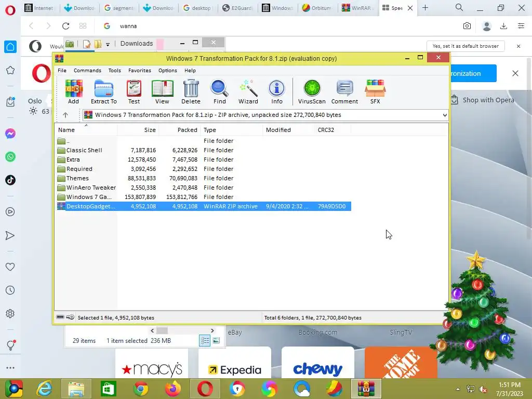The height and width of the screenshot is (399, 532).
Task: Open the Favorites menu
Action: pyautogui.click(x=139, y=71)
